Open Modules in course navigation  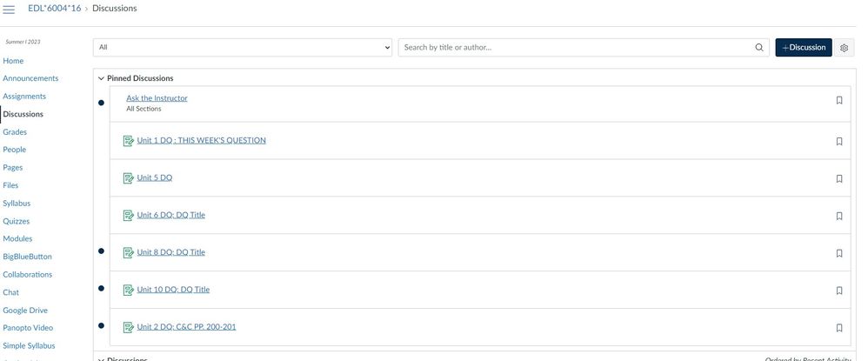(17, 238)
